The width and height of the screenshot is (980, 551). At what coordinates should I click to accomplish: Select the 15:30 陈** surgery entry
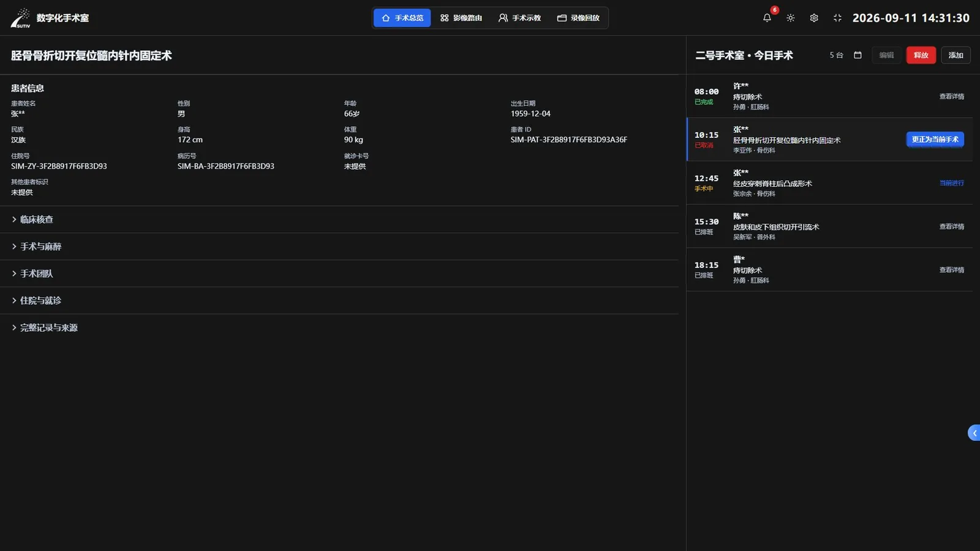829,227
